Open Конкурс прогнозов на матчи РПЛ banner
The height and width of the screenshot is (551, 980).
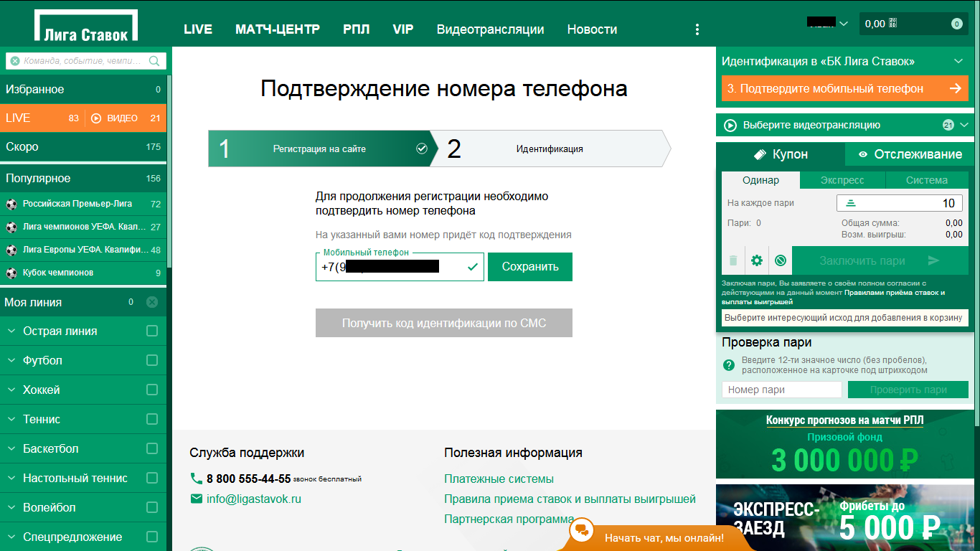[x=845, y=444]
